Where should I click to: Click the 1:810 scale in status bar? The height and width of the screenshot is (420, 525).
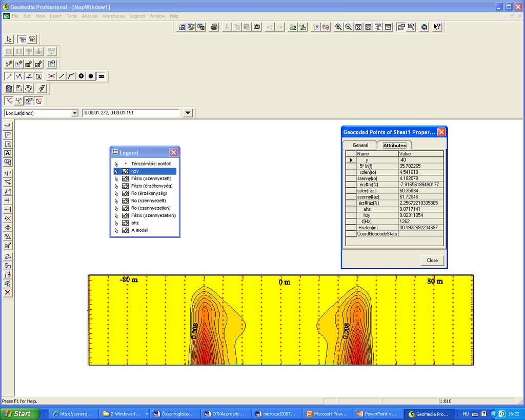pyautogui.click(x=446, y=401)
